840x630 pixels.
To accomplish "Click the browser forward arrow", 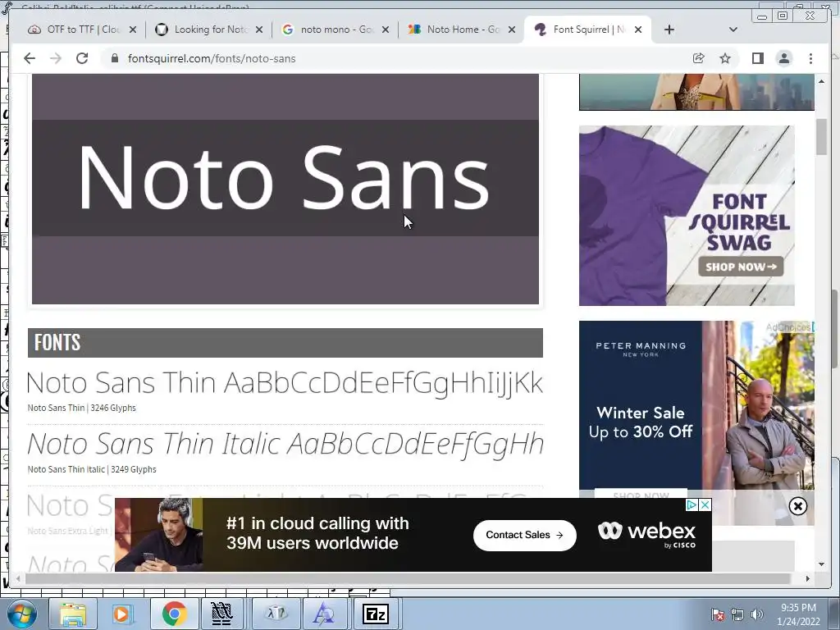I will click(x=56, y=58).
